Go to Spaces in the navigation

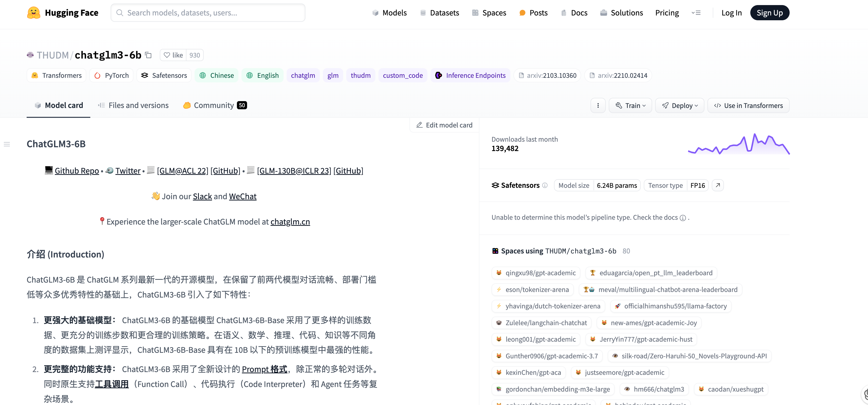tap(489, 13)
